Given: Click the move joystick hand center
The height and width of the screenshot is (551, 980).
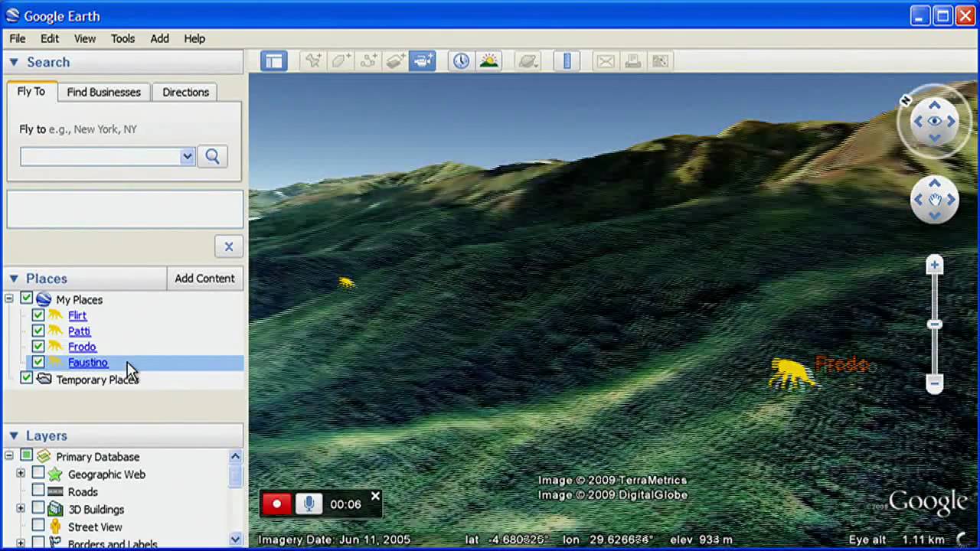Looking at the screenshot, I should click(x=934, y=200).
